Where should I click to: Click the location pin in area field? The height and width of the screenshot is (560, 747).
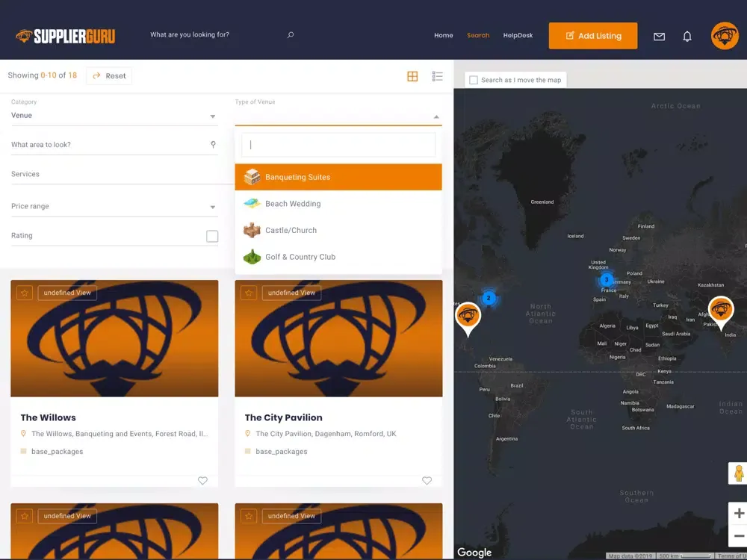(x=213, y=144)
